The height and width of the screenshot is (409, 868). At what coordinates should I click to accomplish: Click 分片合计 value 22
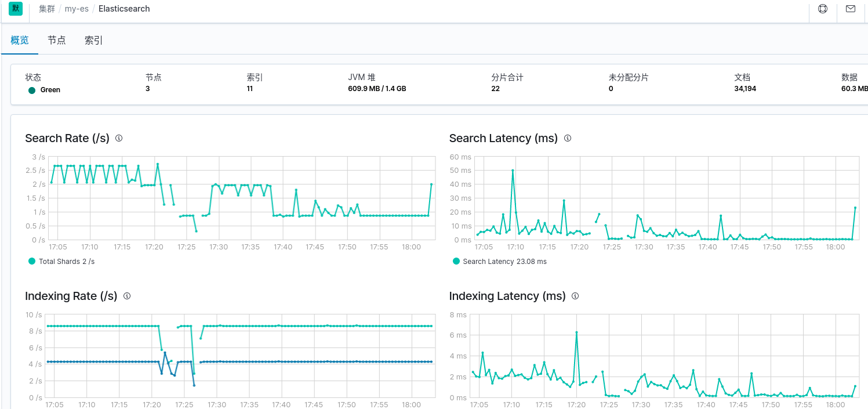tap(496, 89)
